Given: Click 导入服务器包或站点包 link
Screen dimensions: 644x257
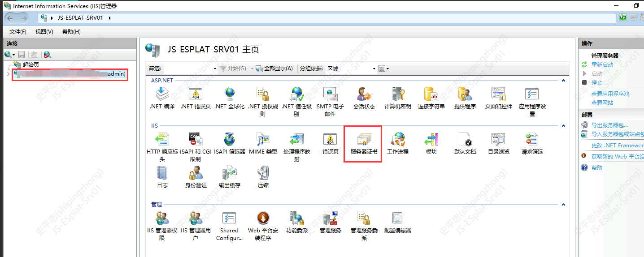Looking at the screenshot, I should tap(618, 134).
